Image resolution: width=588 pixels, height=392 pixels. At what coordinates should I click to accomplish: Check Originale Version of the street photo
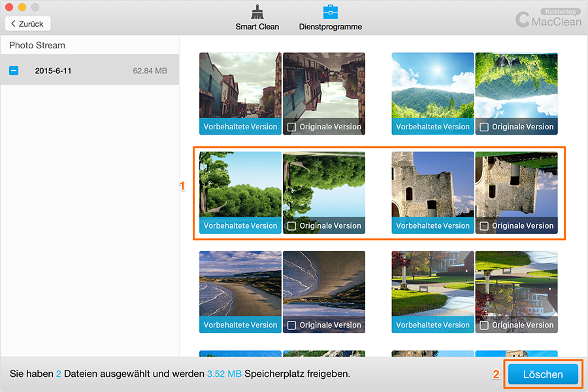292,127
